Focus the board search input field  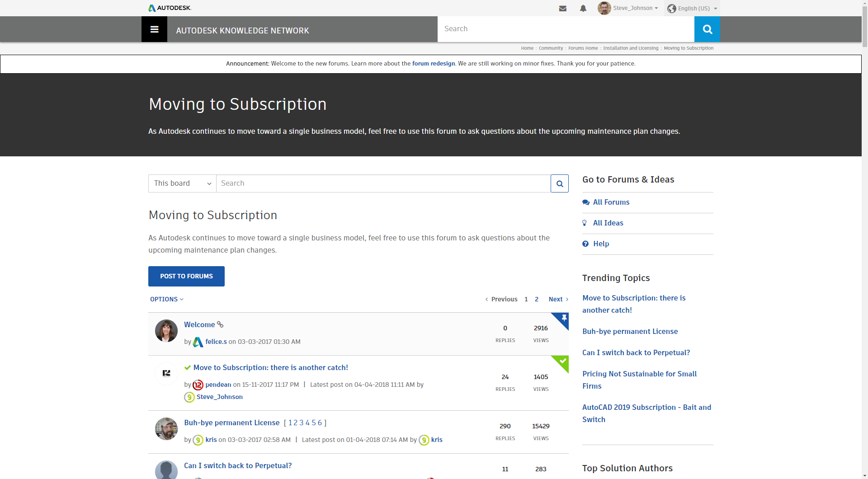coord(383,183)
